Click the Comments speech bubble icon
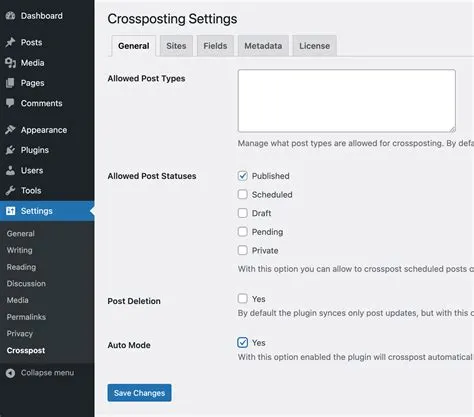474x417 pixels. point(10,103)
